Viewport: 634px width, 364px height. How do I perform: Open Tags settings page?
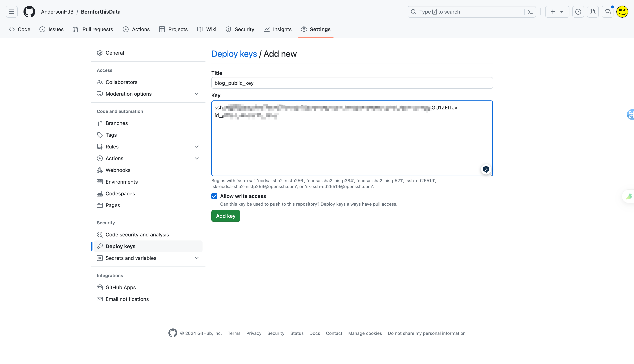(x=148, y=135)
